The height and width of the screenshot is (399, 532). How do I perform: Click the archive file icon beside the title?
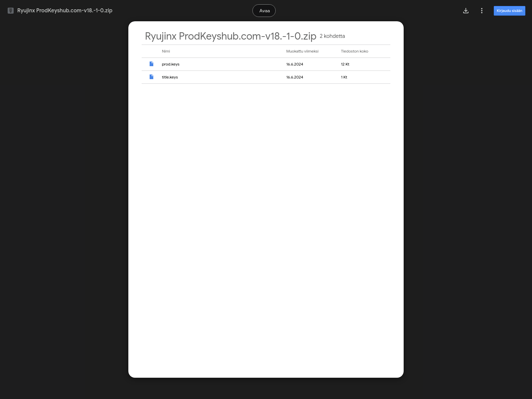point(11,11)
